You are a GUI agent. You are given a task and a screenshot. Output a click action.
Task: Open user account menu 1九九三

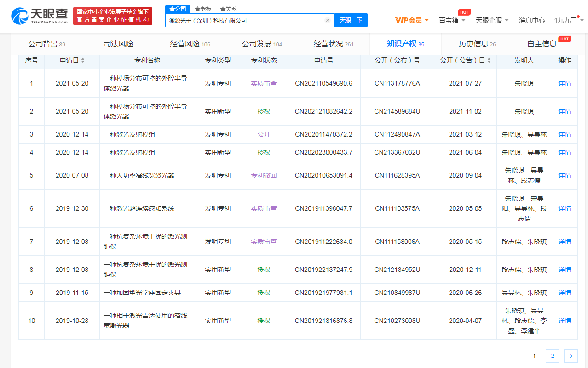(569, 20)
